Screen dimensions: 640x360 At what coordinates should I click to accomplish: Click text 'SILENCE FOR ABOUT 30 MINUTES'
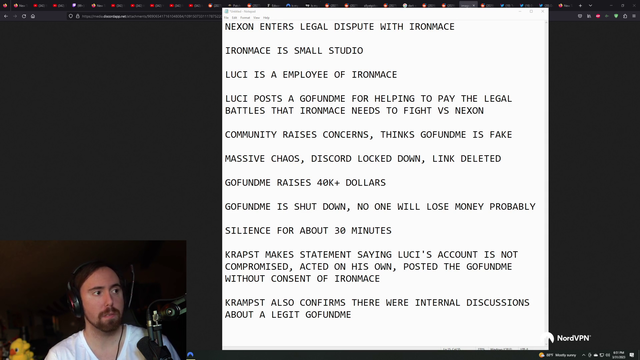(x=308, y=231)
